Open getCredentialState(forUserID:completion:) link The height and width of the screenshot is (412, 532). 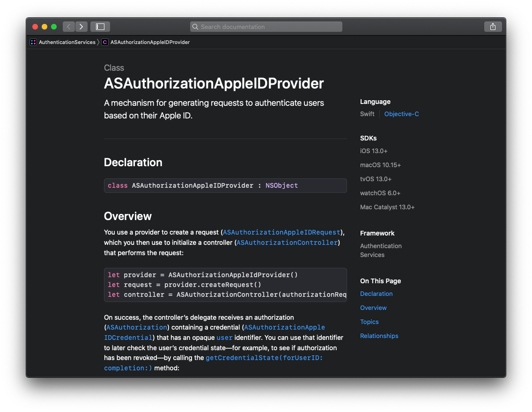tap(264, 358)
